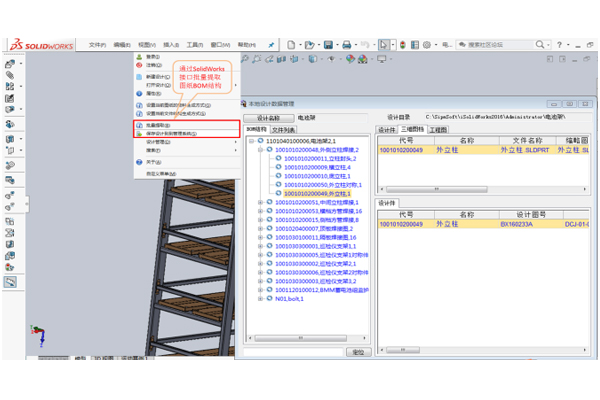Click the View Orientation icon
Image resolution: width=600 pixels, height=400 pixels.
tap(294, 59)
